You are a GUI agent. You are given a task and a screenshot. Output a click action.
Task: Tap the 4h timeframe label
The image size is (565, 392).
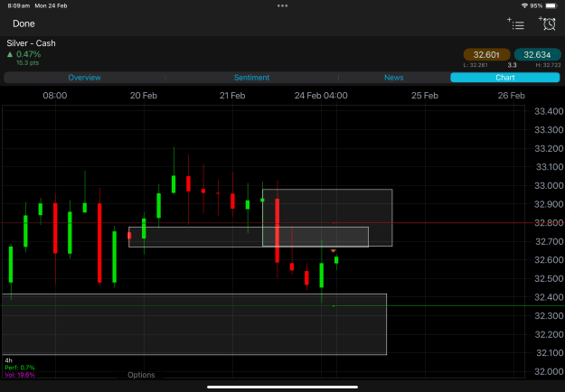pos(9,360)
